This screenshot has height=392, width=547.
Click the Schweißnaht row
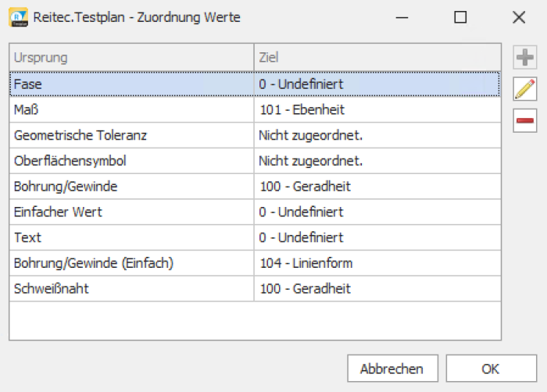[130, 289]
